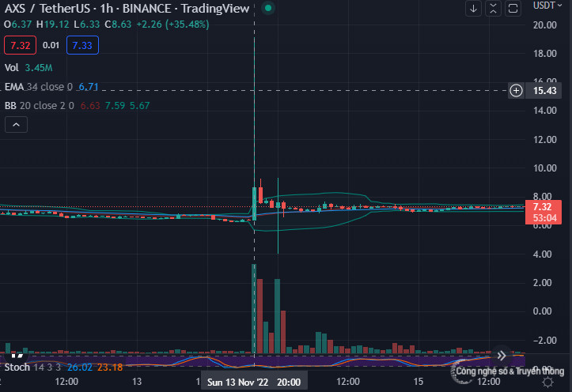Open the USDT currency dropdown

pos(546,5)
